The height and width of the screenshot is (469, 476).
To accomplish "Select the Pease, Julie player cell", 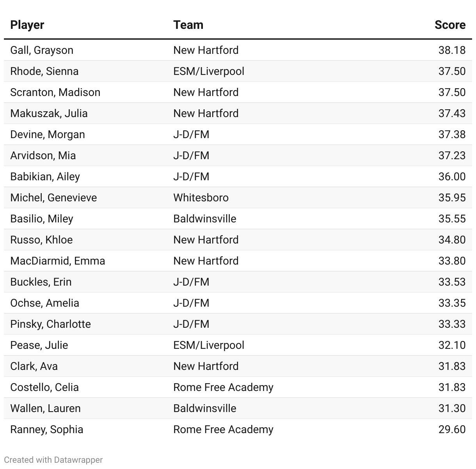I will [39, 345].
